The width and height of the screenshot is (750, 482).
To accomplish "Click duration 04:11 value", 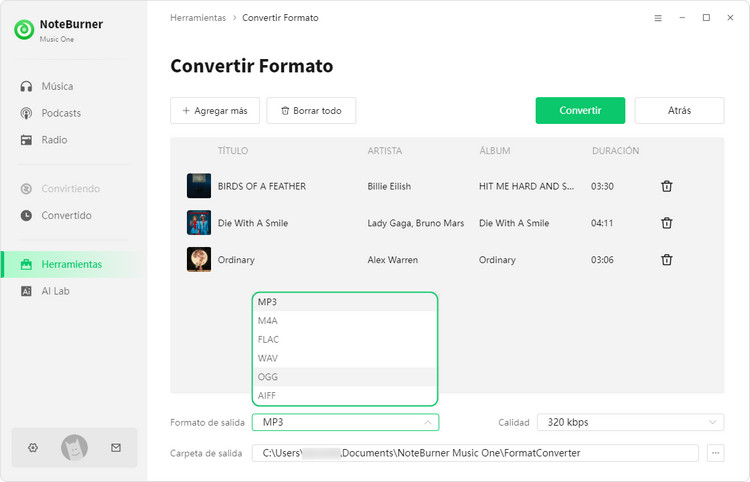I will pyautogui.click(x=602, y=223).
